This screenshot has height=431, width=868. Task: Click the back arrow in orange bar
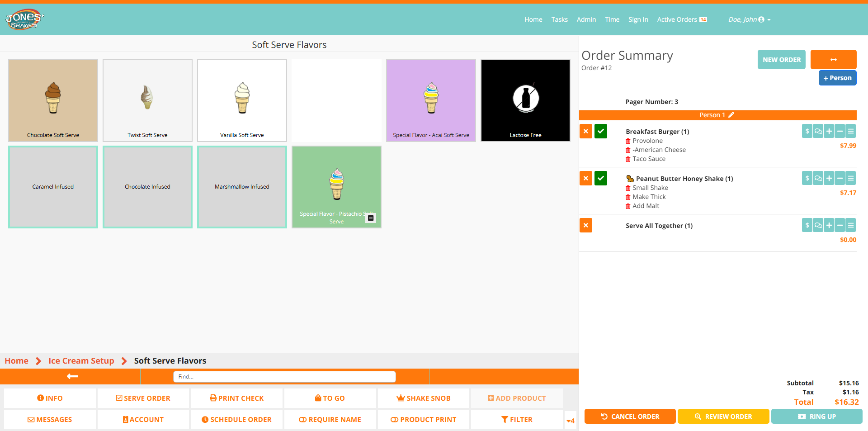click(x=72, y=376)
